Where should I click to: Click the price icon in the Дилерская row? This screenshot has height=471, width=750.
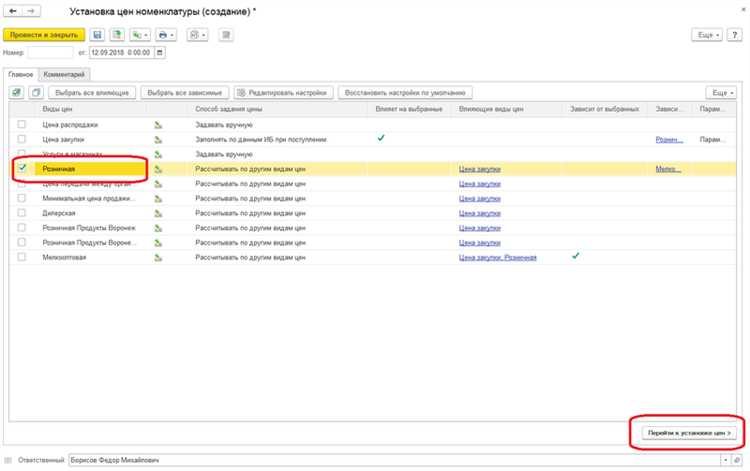(x=158, y=213)
